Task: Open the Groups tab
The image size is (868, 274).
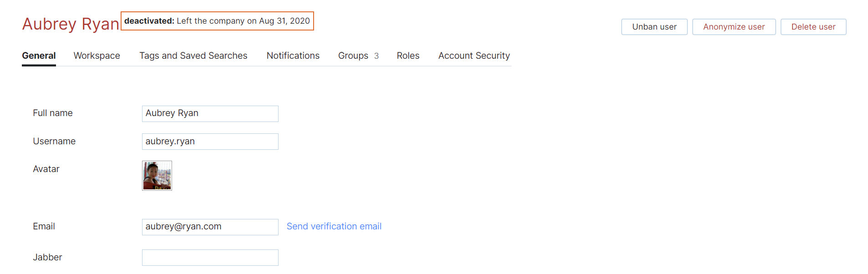Action: tap(358, 56)
